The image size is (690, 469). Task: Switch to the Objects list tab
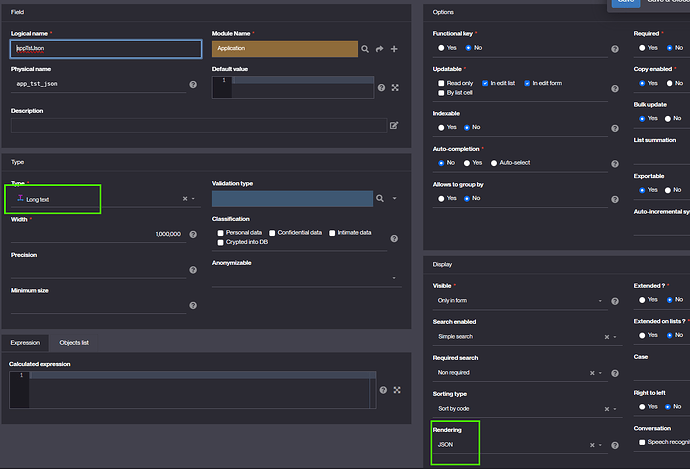coord(74,342)
